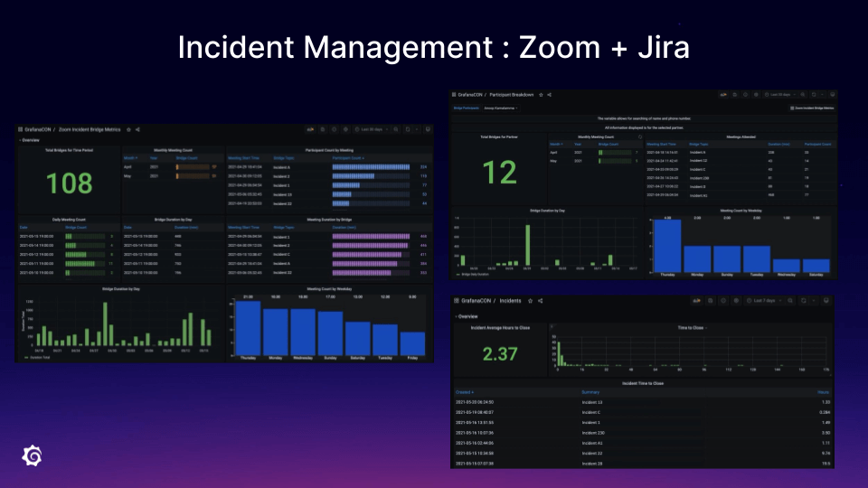
Task: Sort by Hours column in Incidents table
Action: pyautogui.click(x=823, y=392)
